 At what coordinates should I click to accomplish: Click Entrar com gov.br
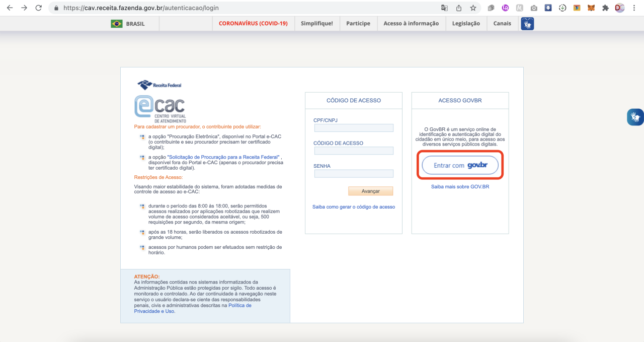pyautogui.click(x=460, y=165)
